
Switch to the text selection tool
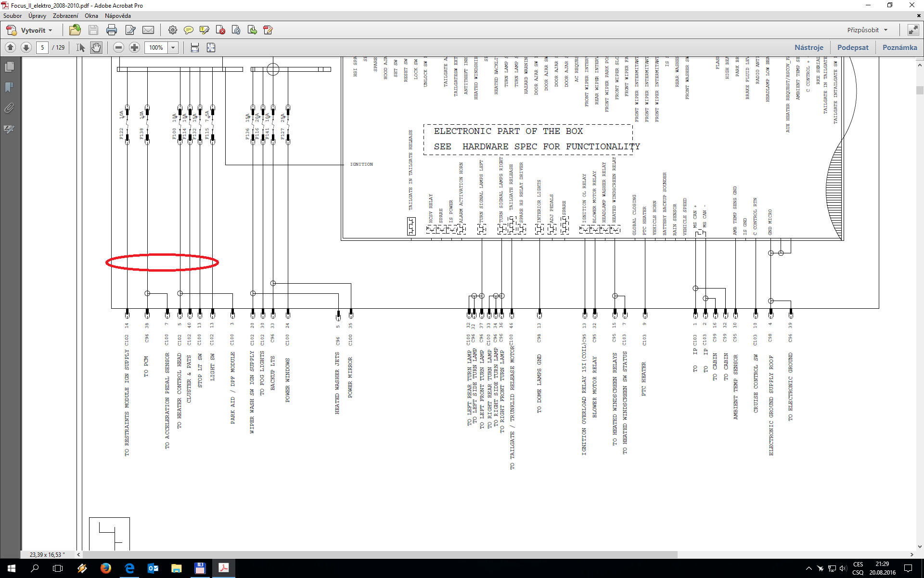coord(80,48)
